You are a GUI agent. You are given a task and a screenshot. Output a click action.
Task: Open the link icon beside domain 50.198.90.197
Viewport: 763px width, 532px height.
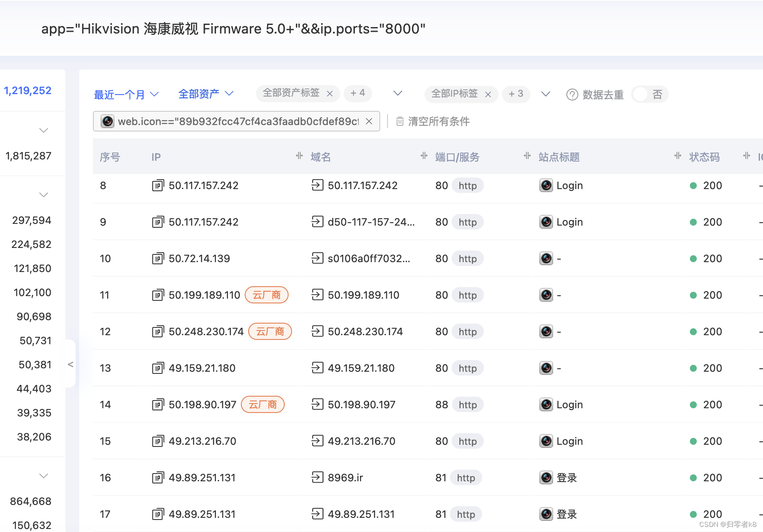317,404
